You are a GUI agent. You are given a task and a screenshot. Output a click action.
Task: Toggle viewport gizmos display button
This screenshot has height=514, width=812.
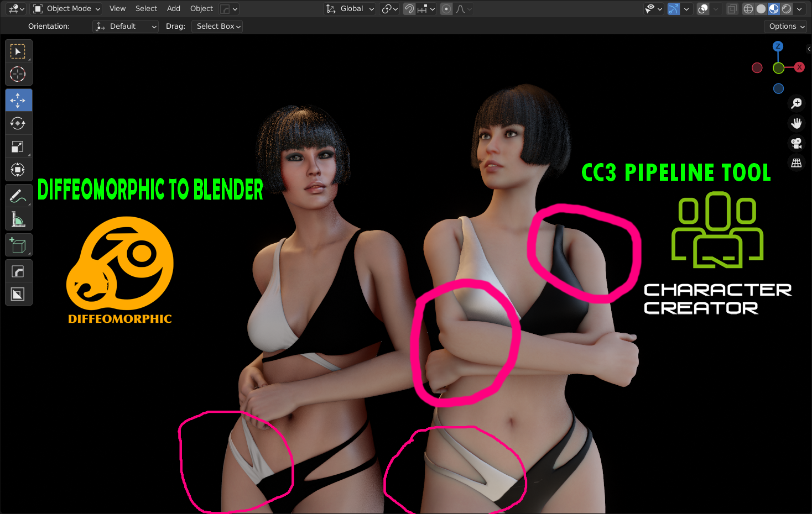click(674, 9)
